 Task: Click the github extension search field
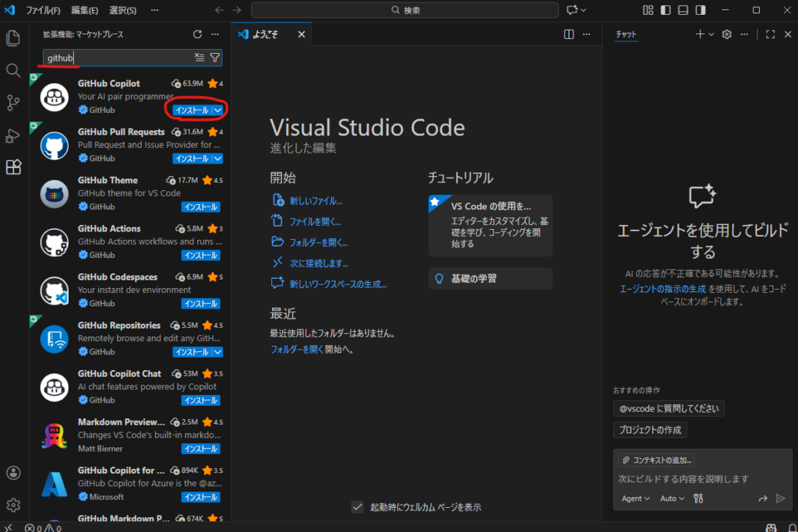coord(117,58)
